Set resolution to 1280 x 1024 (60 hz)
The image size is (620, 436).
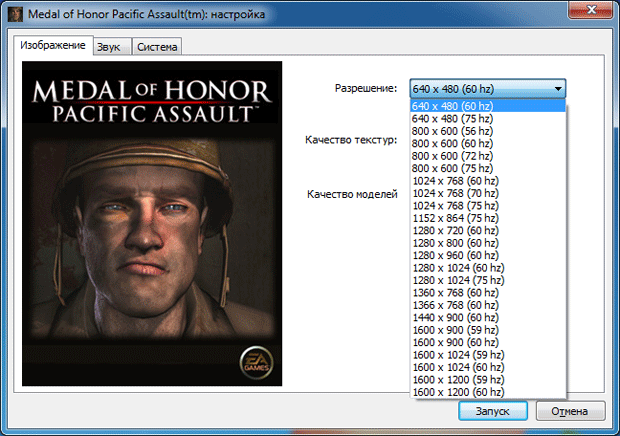(488, 268)
